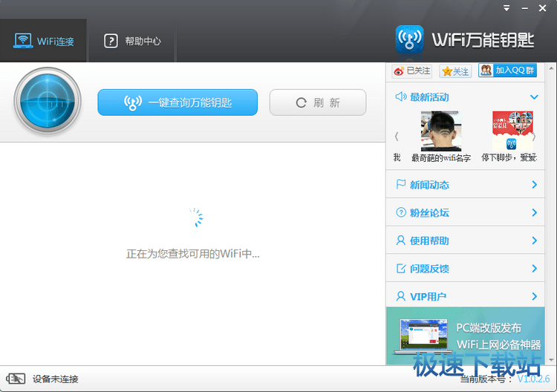Screen dimensions: 557x392
Task: Click the WiFi万能钥匙 logo icon
Action: pos(409,39)
